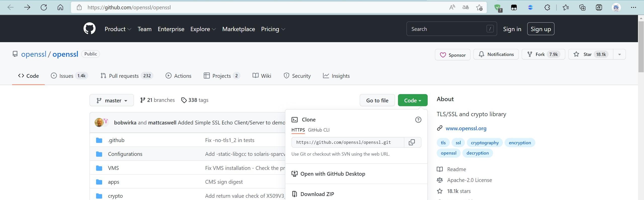Open the Actions tab
Screen dimensions: 644x200
pos(178,76)
